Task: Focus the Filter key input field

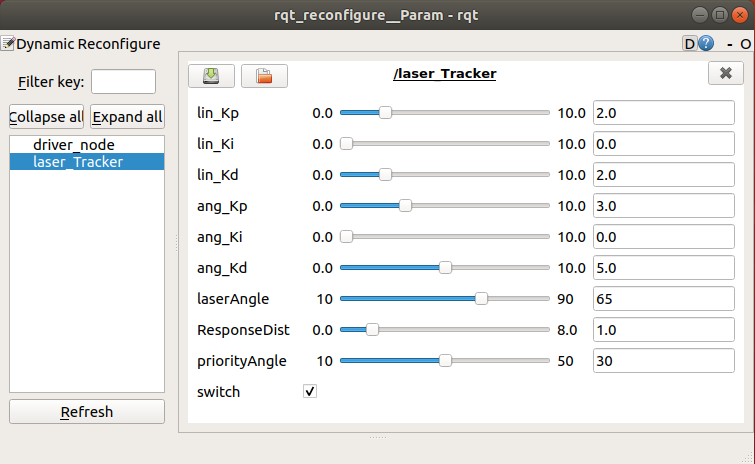Action: [123, 81]
